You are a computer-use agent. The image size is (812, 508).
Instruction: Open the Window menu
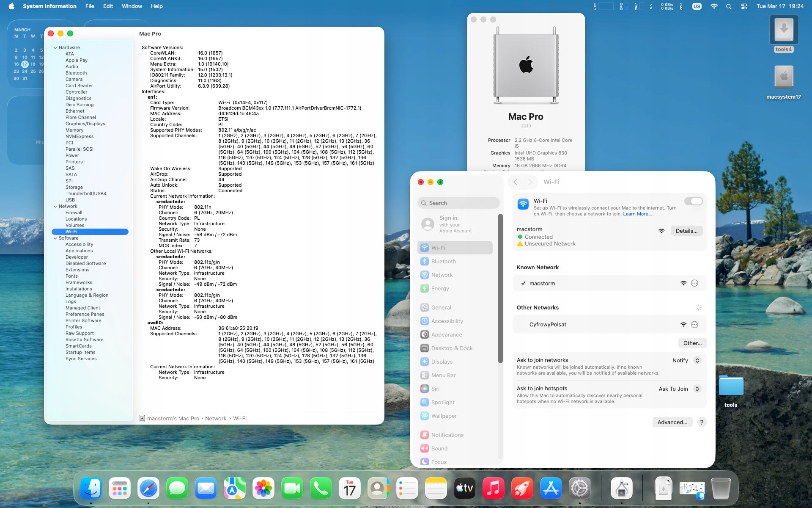pos(132,6)
